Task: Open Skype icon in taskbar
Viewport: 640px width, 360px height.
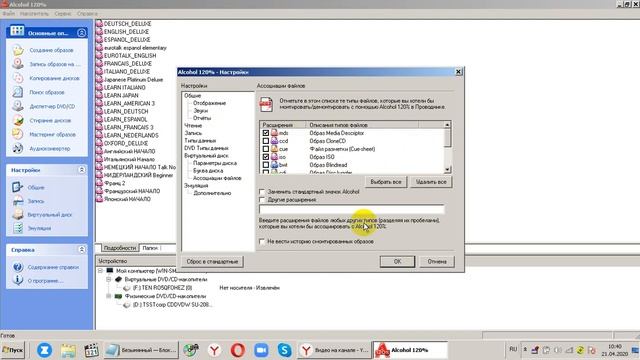Action: coord(284,350)
